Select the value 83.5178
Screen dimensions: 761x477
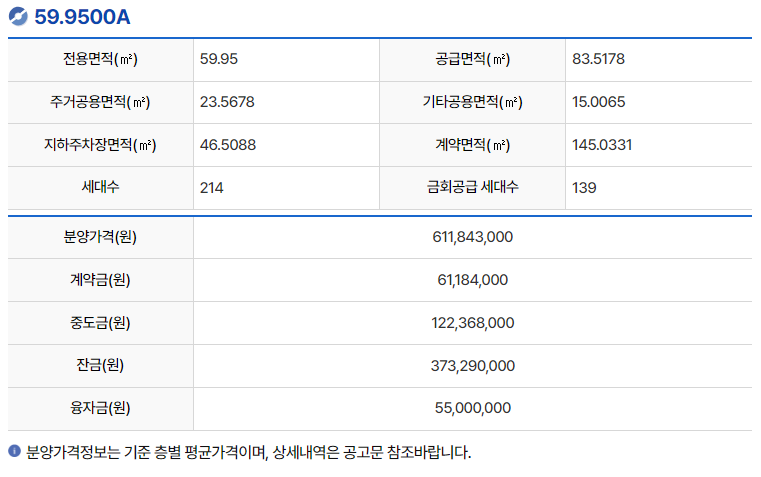[x=598, y=59]
